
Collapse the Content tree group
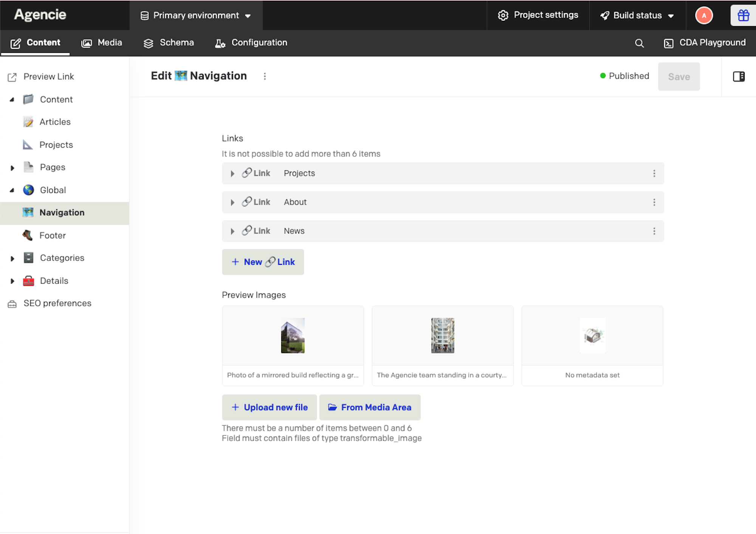pos(12,100)
